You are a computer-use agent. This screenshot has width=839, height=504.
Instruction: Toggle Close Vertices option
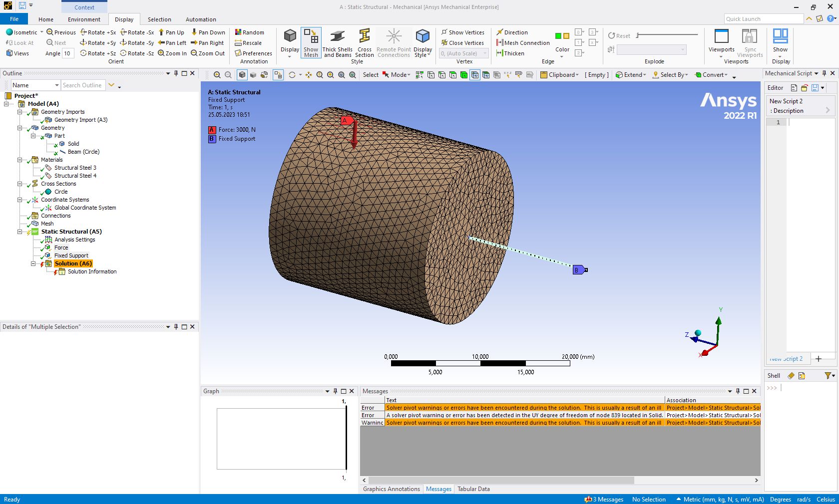[x=462, y=43]
